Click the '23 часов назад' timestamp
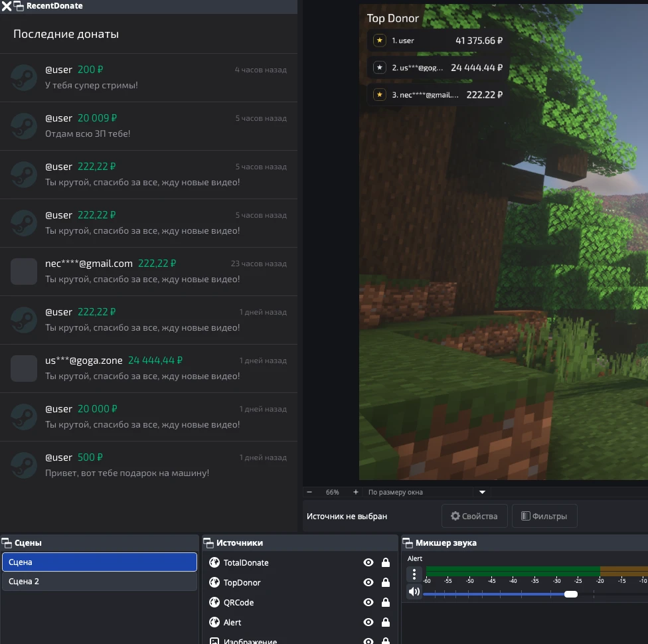 (x=259, y=264)
